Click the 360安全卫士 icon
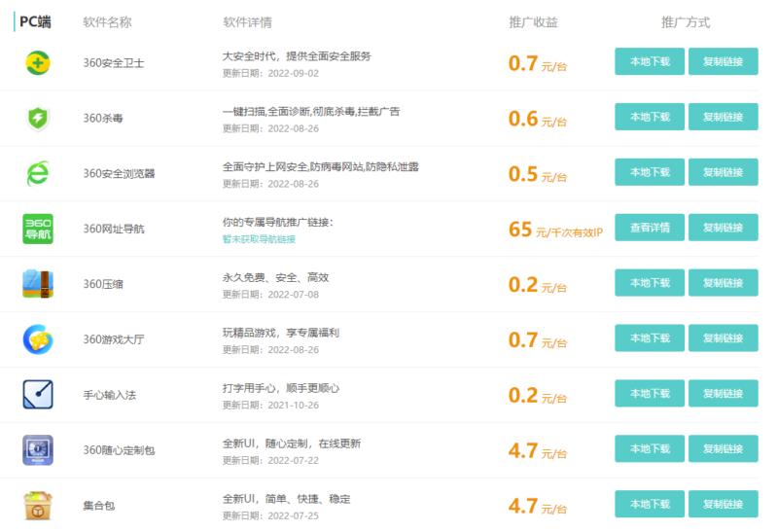 [x=38, y=63]
